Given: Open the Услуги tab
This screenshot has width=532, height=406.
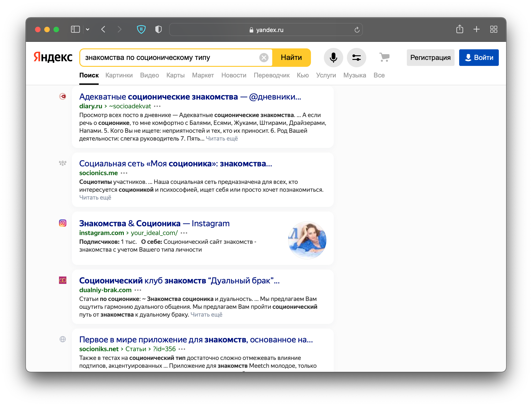Looking at the screenshot, I should tap(326, 75).
